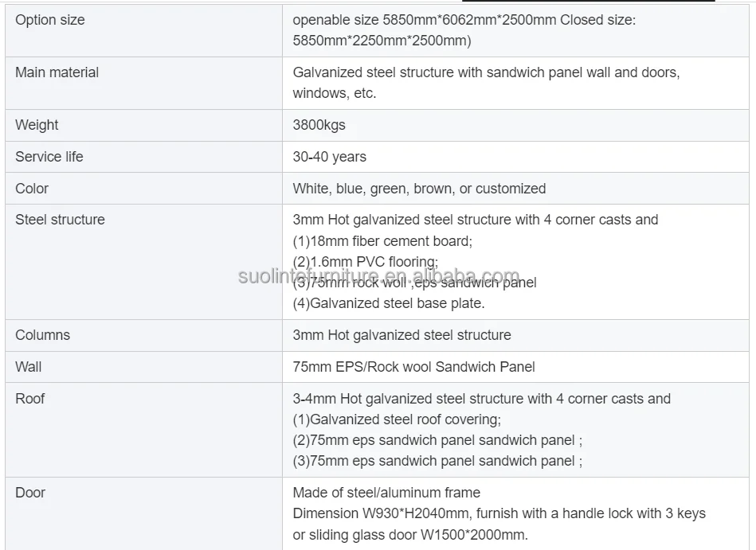Select the "Main material" label cell
756x550 pixels.
(x=57, y=72)
